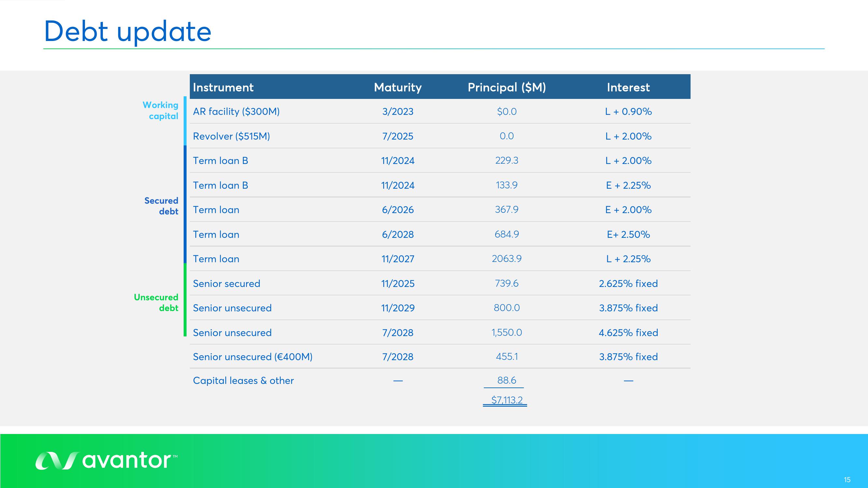This screenshot has width=868, height=488.
Task: Click the '739.6' principal value
Action: coord(507,283)
